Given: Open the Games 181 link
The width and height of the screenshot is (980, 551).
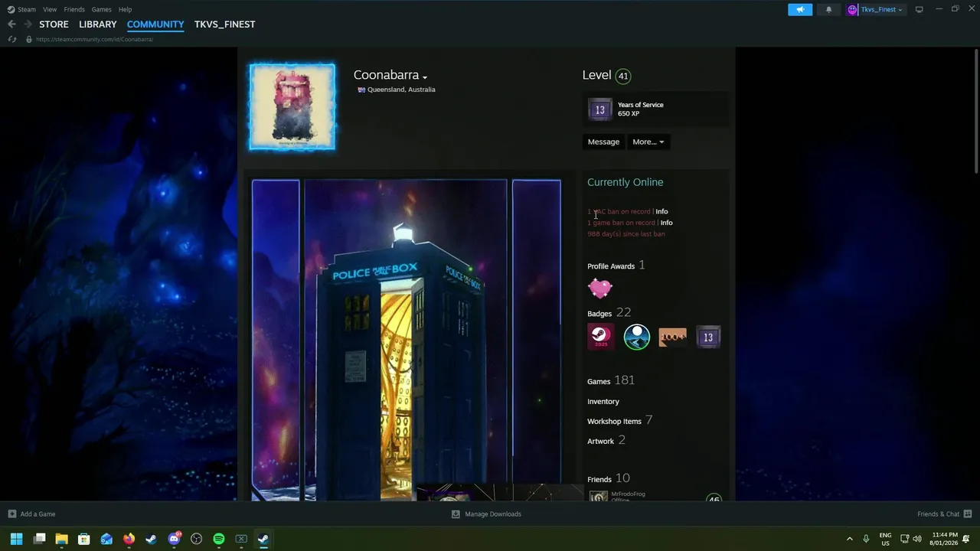Looking at the screenshot, I should point(611,380).
